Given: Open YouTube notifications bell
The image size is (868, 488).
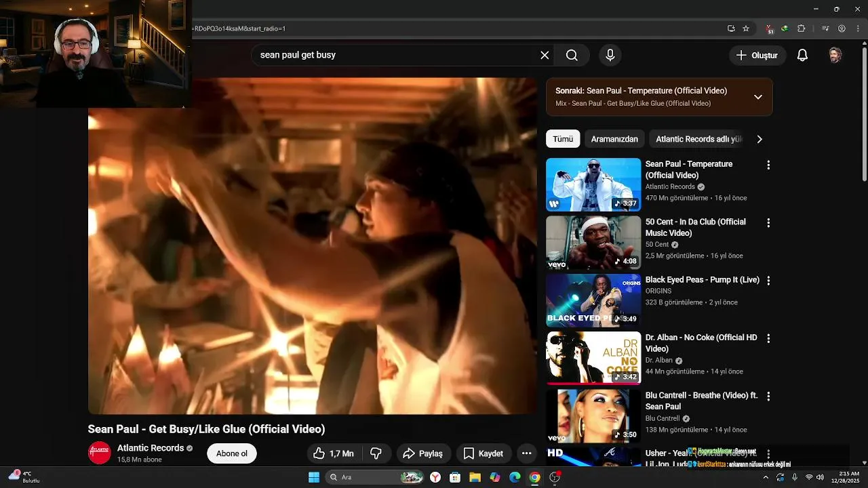Looking at the screenshot, I should tap(802, 56).
